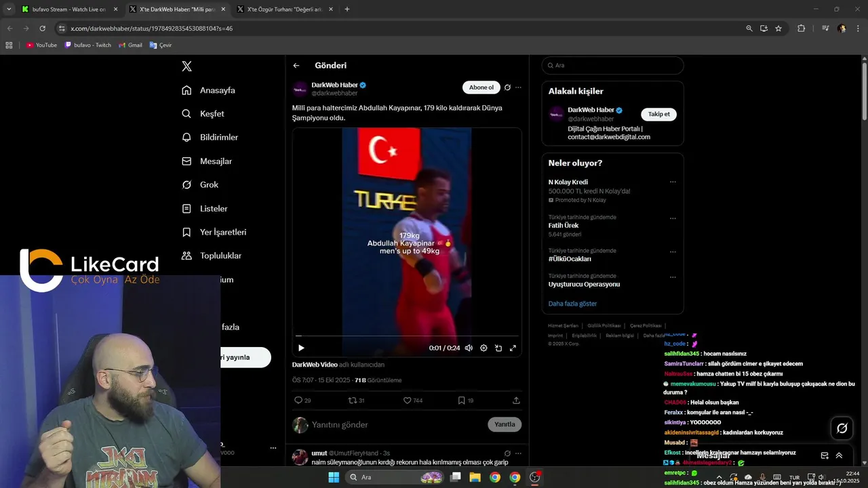Bookmark this page with star

pos(778,28)
